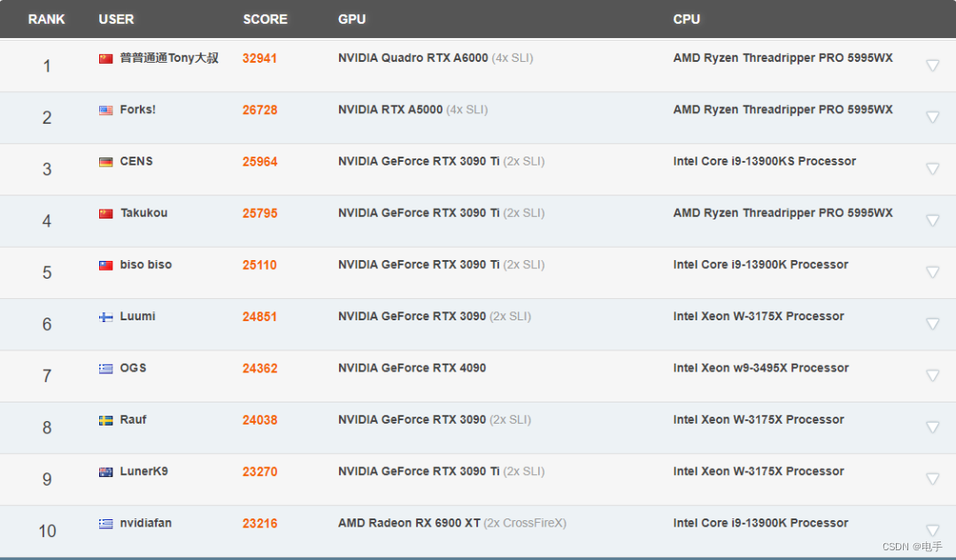
Task: Click the German flag next to CENS
Action: coord(106,162)
